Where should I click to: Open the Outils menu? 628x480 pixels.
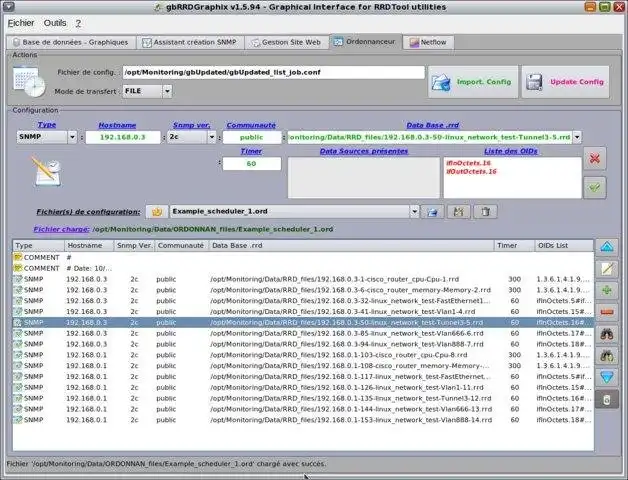(55, 23)
